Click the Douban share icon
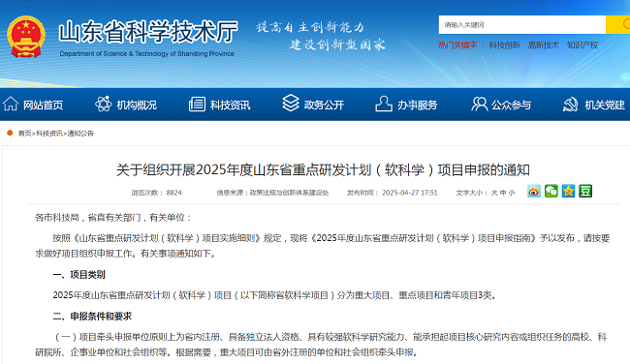This screenshot has width=630, height=364. click(x=585, y=192)
